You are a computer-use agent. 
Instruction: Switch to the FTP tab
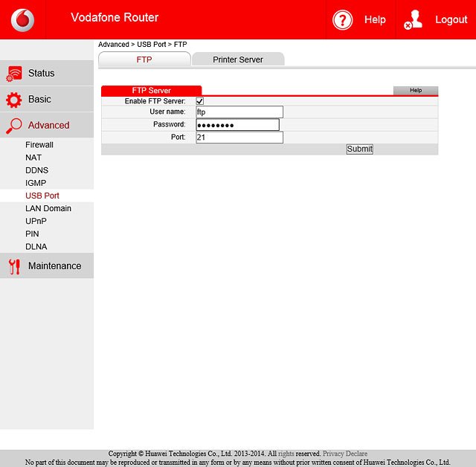(144, 59)
